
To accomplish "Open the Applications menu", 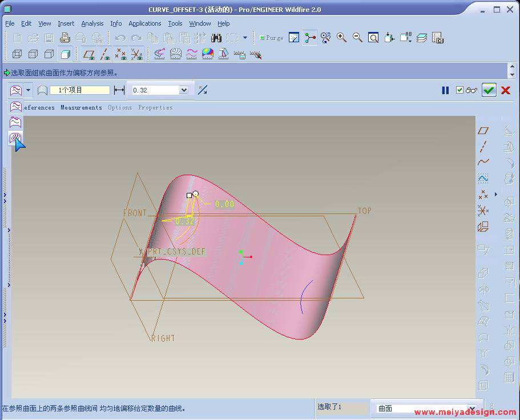I will (144, 23).
